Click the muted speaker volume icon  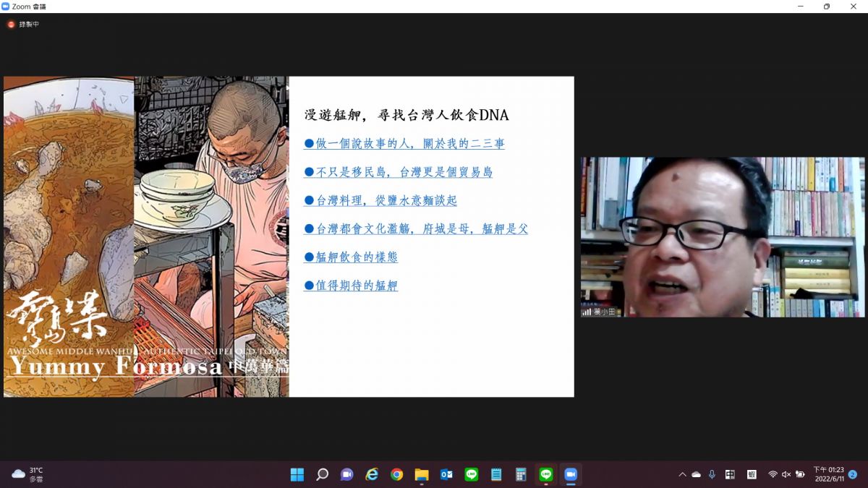(x=786, y=474)
